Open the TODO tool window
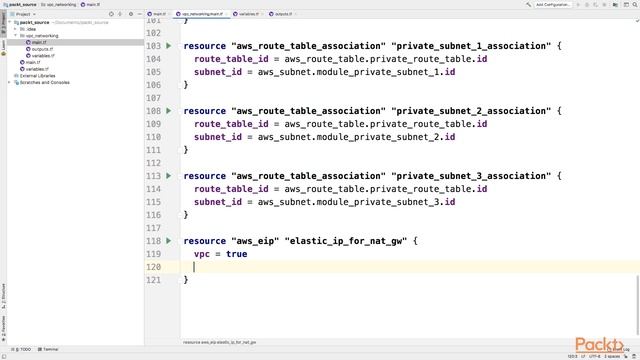This screenshot has height=360, width=640. pos(21,349)
